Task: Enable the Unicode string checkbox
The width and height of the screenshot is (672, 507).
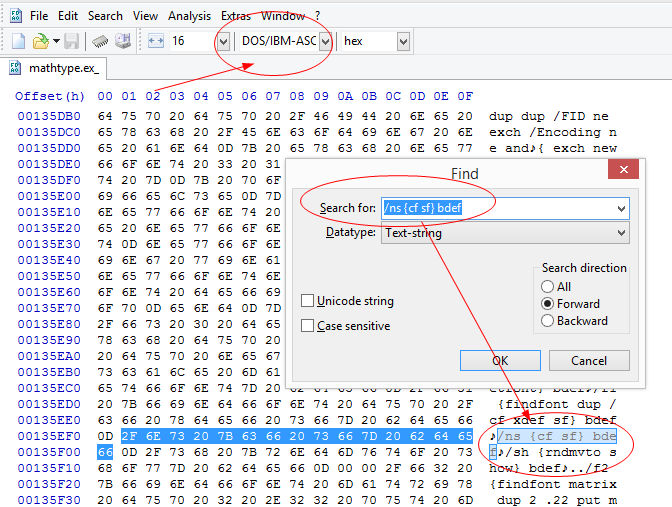Action: click(307, 301)
